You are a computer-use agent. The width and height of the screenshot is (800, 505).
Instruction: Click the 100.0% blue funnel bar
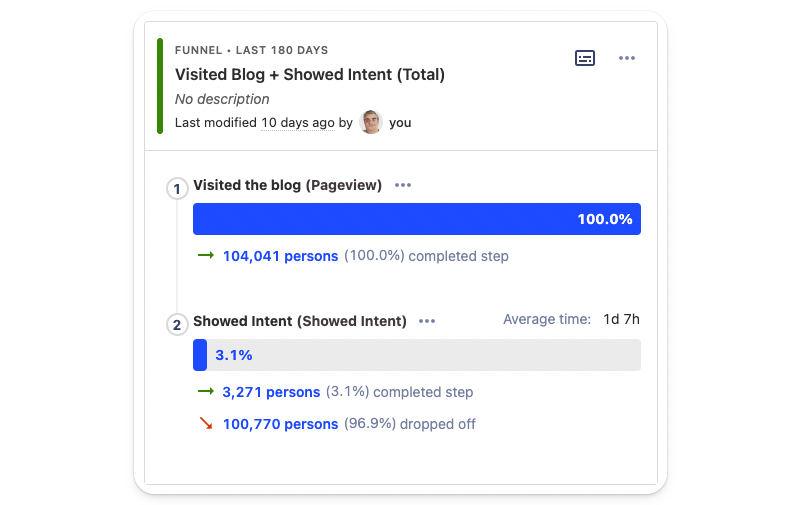[x=416, y=219]
